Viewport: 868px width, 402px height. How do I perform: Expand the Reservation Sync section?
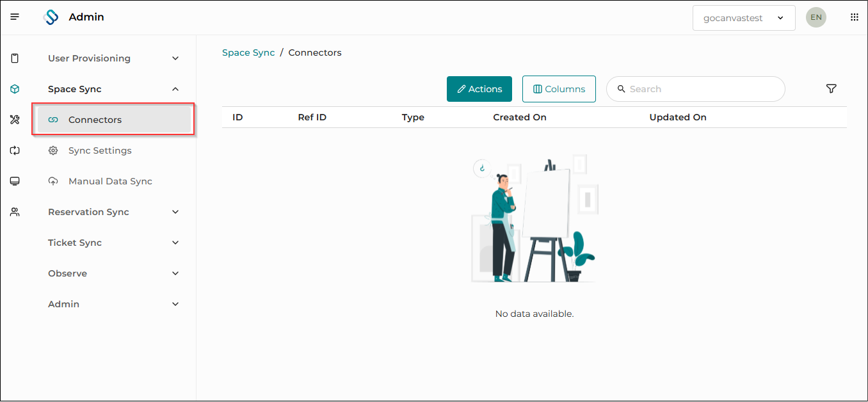pyautogui.click(x=114, y=212)
